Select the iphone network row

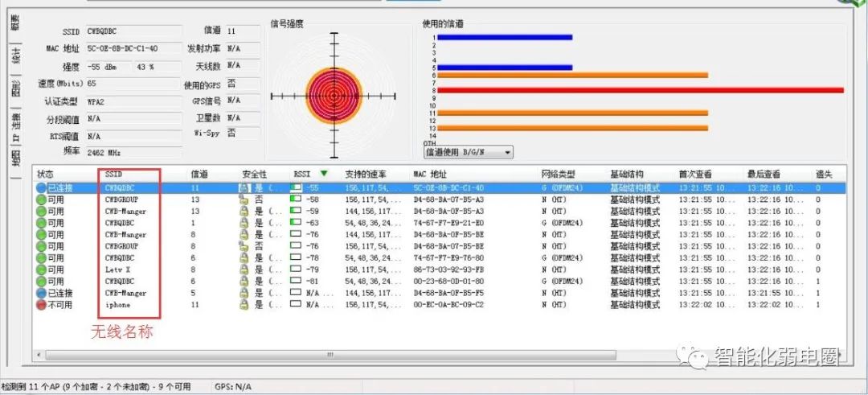coord(440,305)
